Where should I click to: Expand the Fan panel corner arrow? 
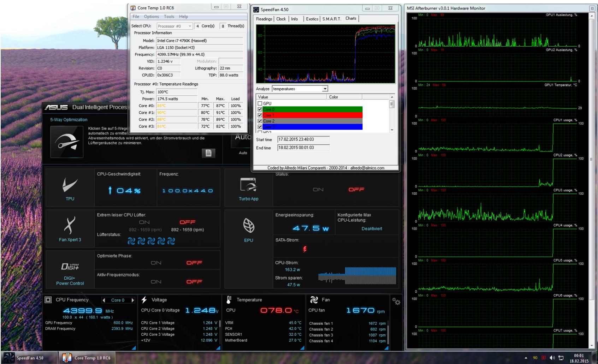(386, 348)
